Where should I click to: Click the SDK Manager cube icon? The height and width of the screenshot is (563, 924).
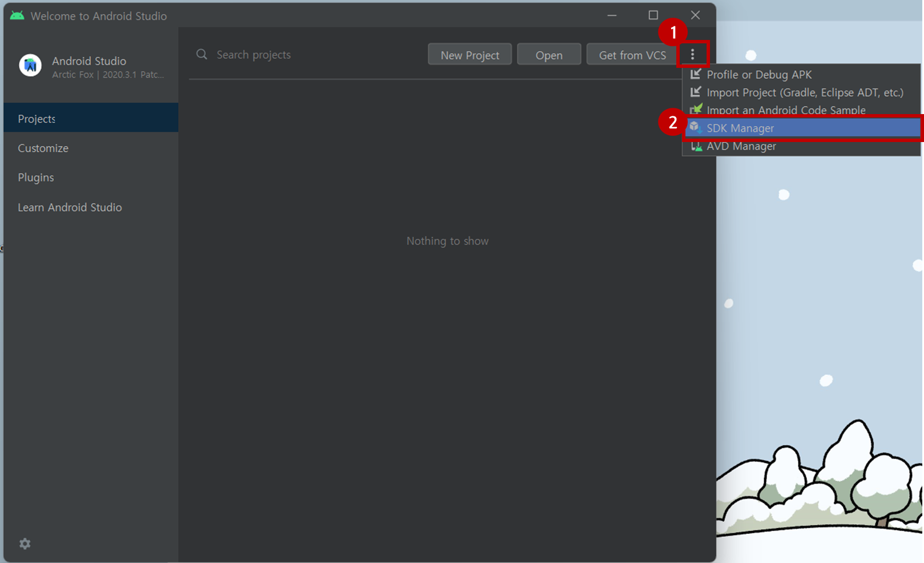[x=695, y=127]
